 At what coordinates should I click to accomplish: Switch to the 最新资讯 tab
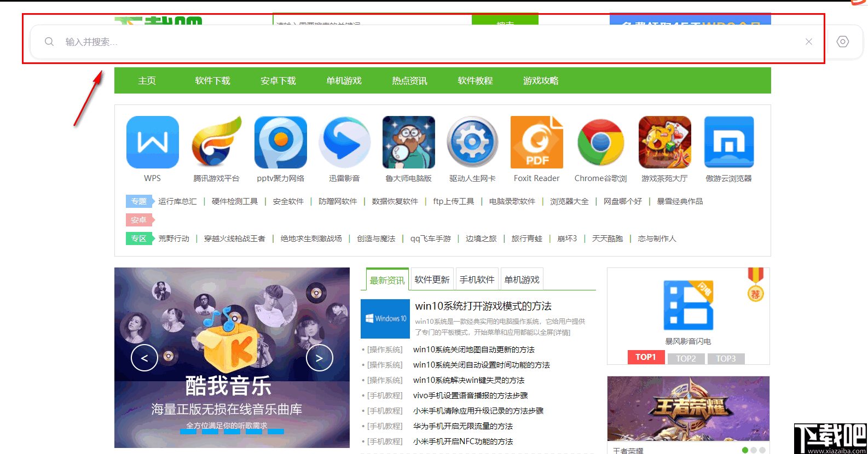[387, 280]
